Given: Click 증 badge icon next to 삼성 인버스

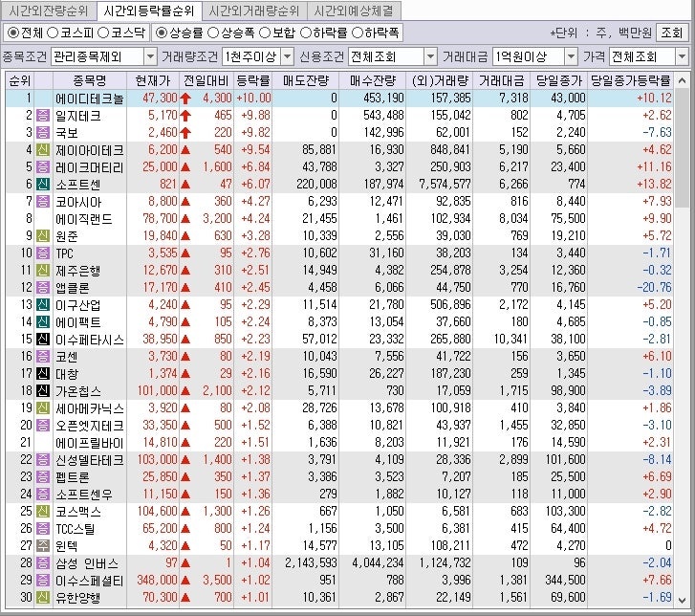Looking at the screenshot, I should point(43,562).
